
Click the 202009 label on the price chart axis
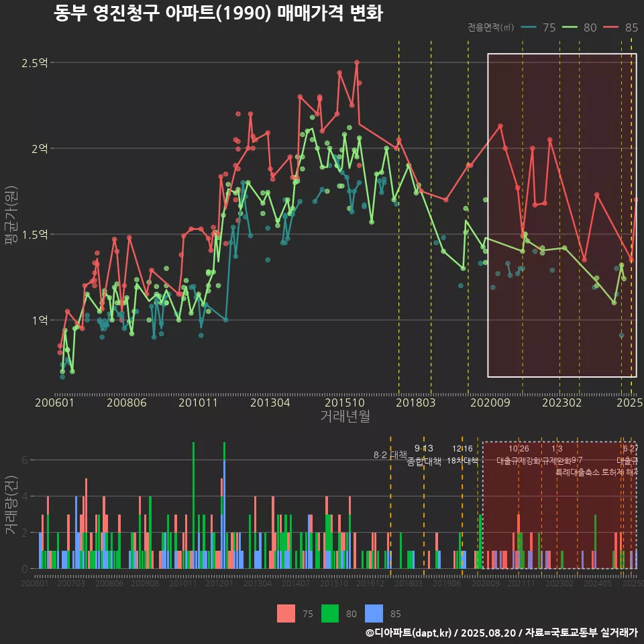490,402
